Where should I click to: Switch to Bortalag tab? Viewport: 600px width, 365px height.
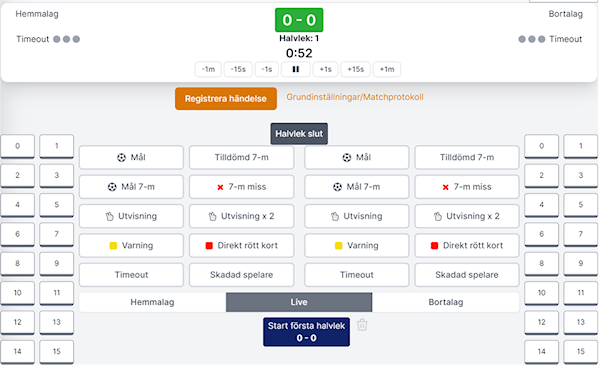(446, 302)
